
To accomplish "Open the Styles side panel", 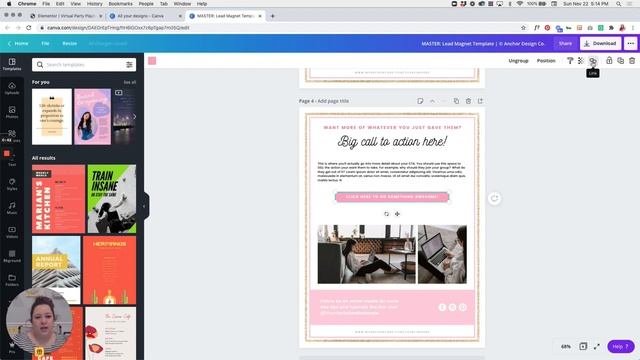I will 12,184.
